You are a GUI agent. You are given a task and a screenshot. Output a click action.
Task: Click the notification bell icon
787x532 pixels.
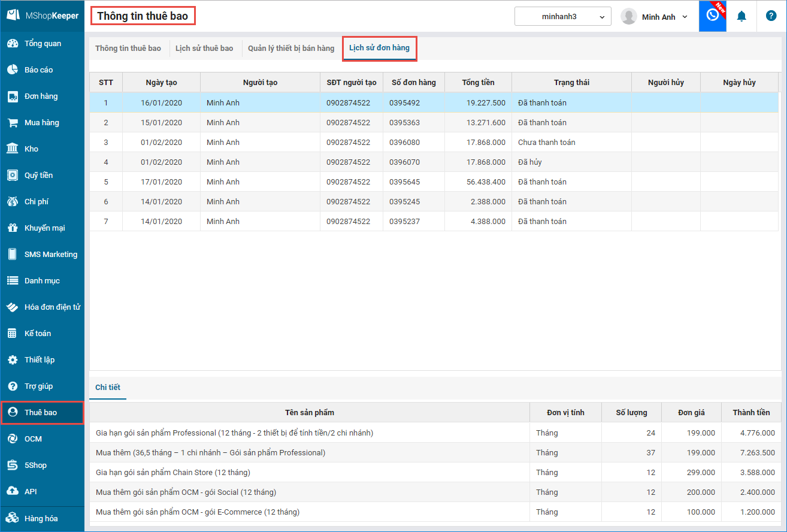[741, 16]
